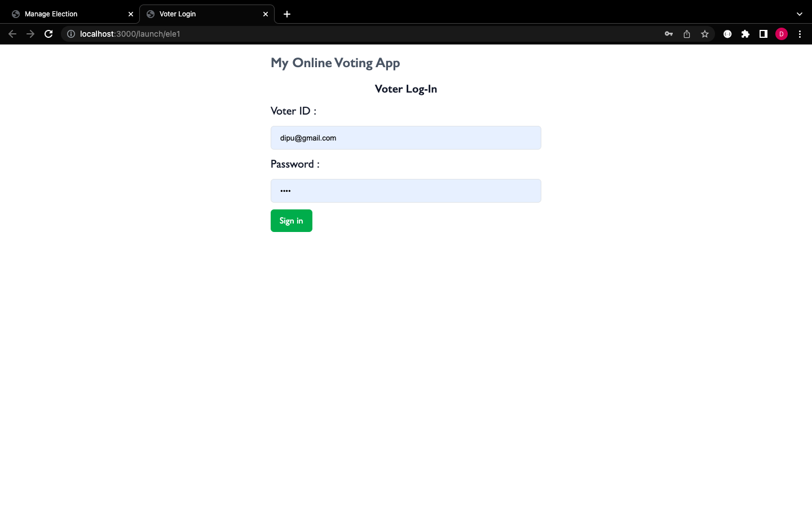Click the forward navigation arrow
This screenshot has width=812, height=508.
click(x=30, y=34)
